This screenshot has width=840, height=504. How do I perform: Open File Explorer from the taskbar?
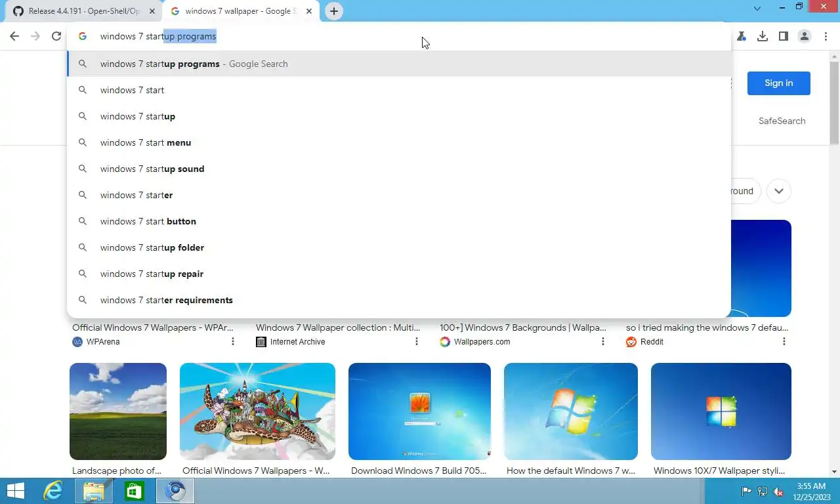click(x=94, y=491)
